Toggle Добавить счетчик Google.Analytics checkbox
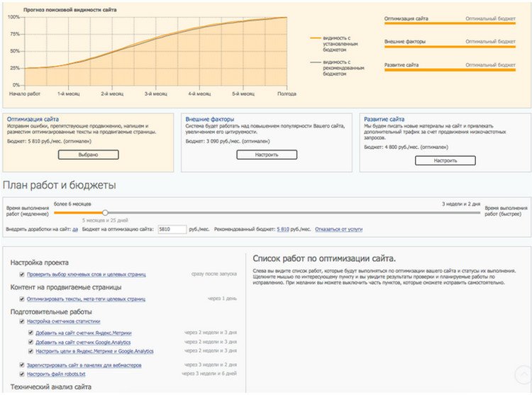 tap(31, 342)
